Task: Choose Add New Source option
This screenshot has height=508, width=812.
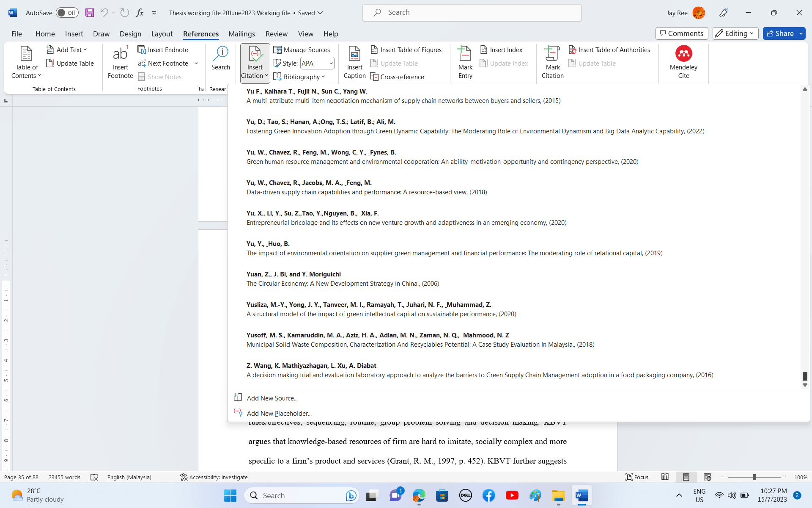Action: tap(272, 398)
